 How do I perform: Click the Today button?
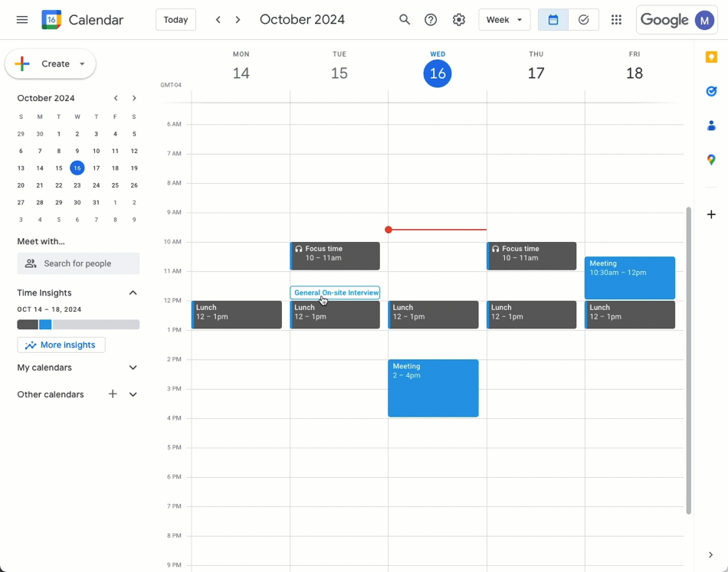pos(175,20)
